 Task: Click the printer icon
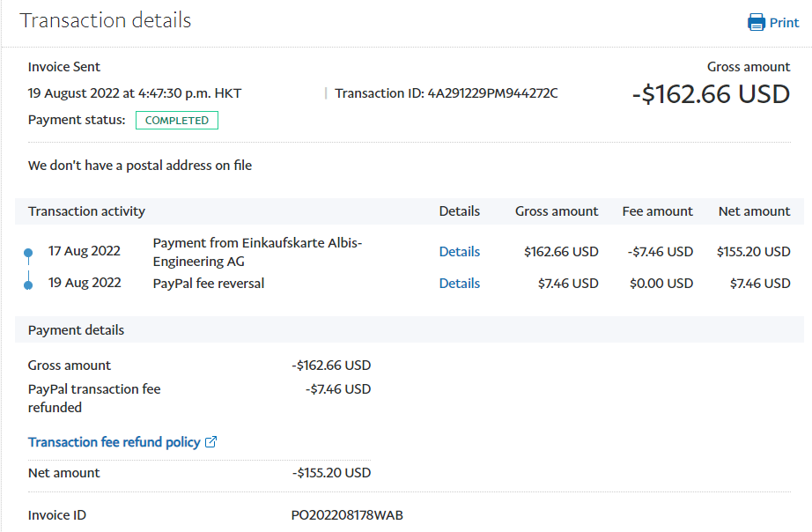coord(757,23)
